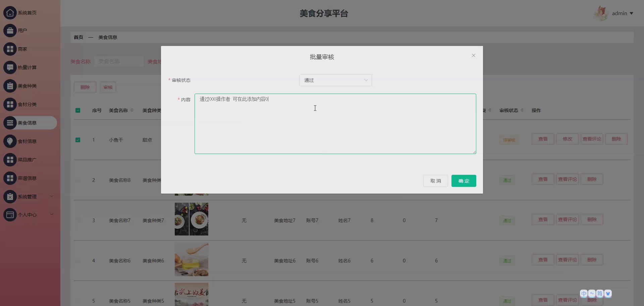
Task: Open the 审核状态 dropdown showing 通过
Action: tap(335, 80)
